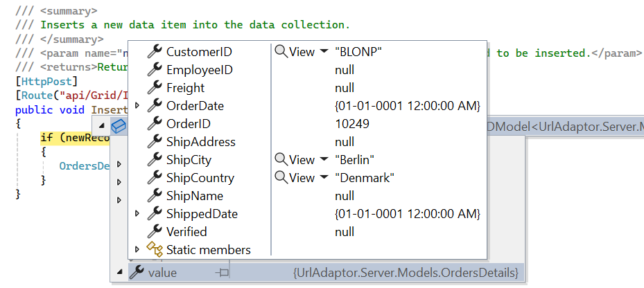Select the Verified property name
The width and height of the screenshot is (644, 288).
tap(186, 232)
